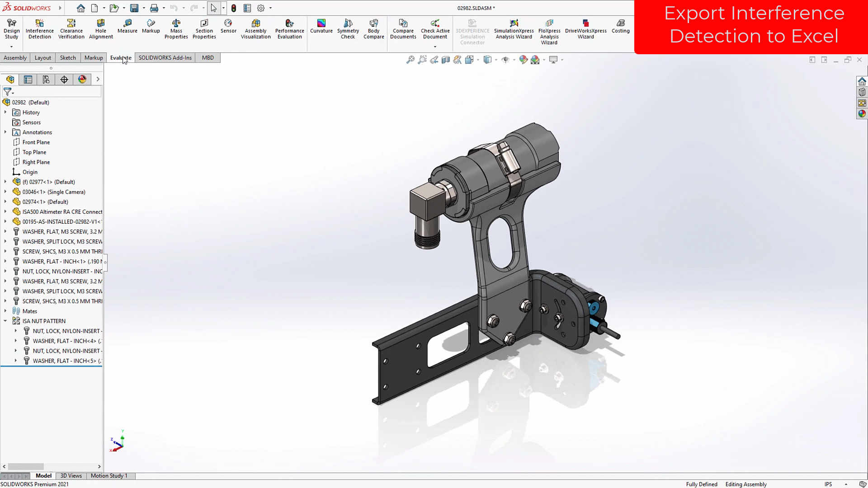The image size is (868, 488).
Task: Expand 02974<1> (Default) component
Action: (x=5, y=202)
